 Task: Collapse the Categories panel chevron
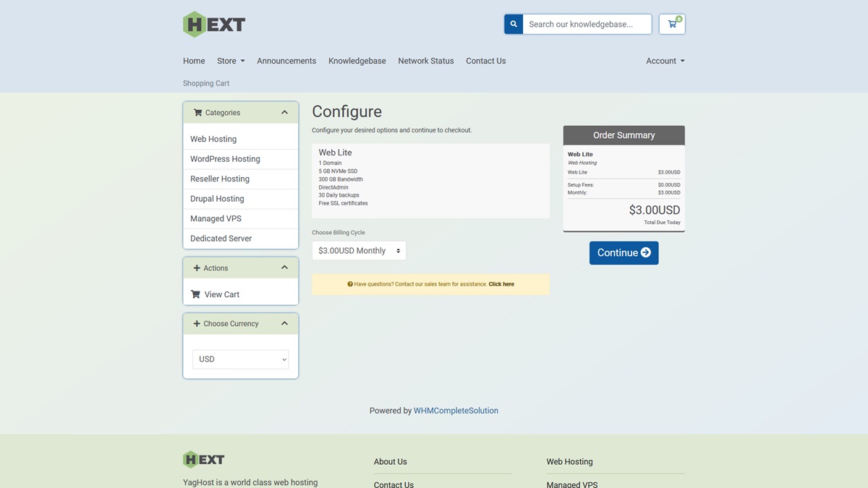click(284, 113)
